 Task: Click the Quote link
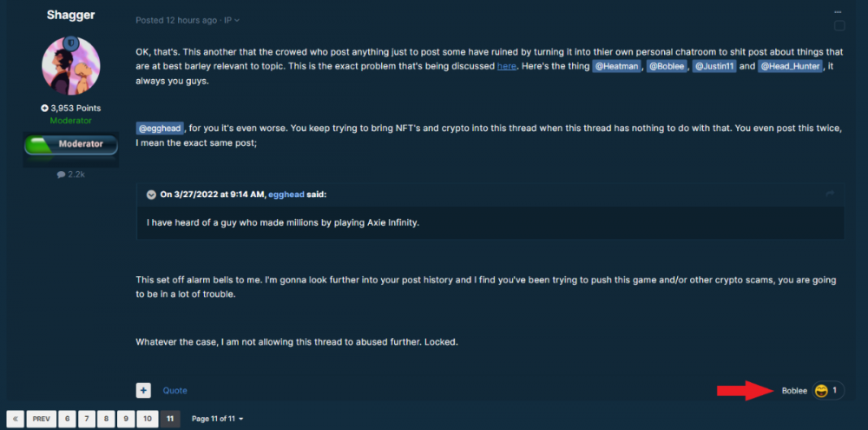click(x=175, y=391)
